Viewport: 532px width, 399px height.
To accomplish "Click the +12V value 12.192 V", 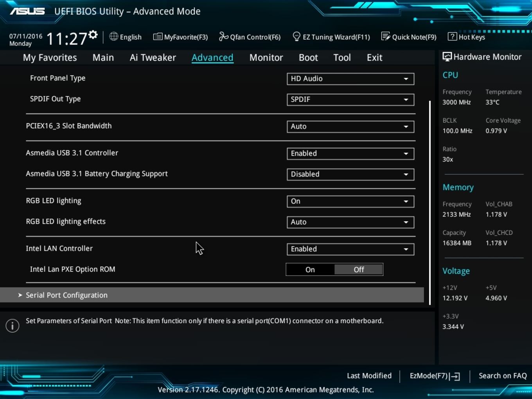I will tap(455, 298).
